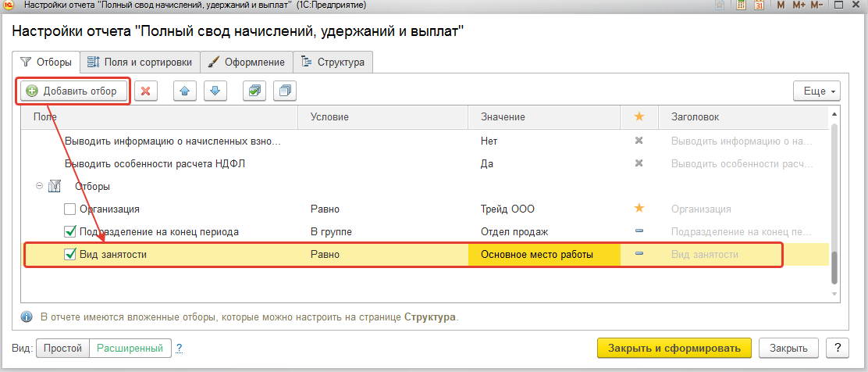Image resolution: width=868 pixels, height=372 pixels.
Task: Click the uncheck all filters icon
Action: (285, 91)
